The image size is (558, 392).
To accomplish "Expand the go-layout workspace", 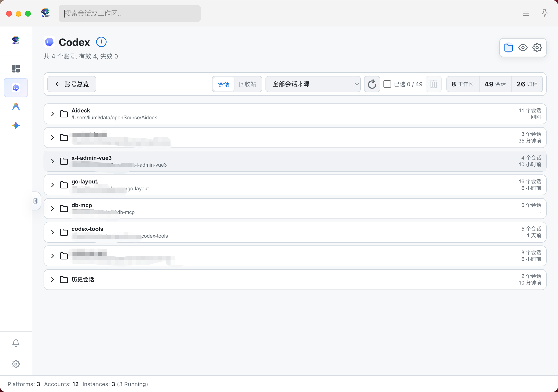I will click(53, 185).
